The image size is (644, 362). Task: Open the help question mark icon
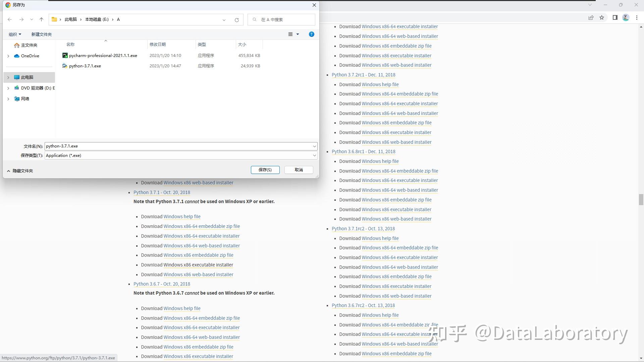tap(311, 34)
